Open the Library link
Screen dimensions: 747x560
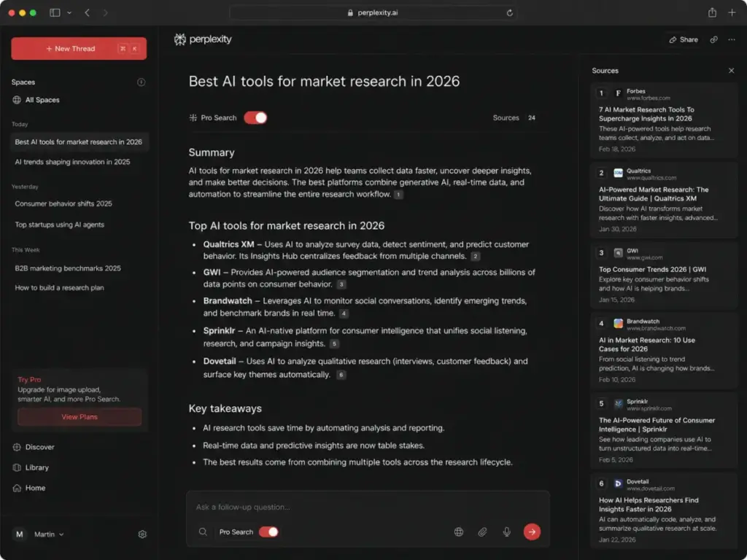coord(36,467)
